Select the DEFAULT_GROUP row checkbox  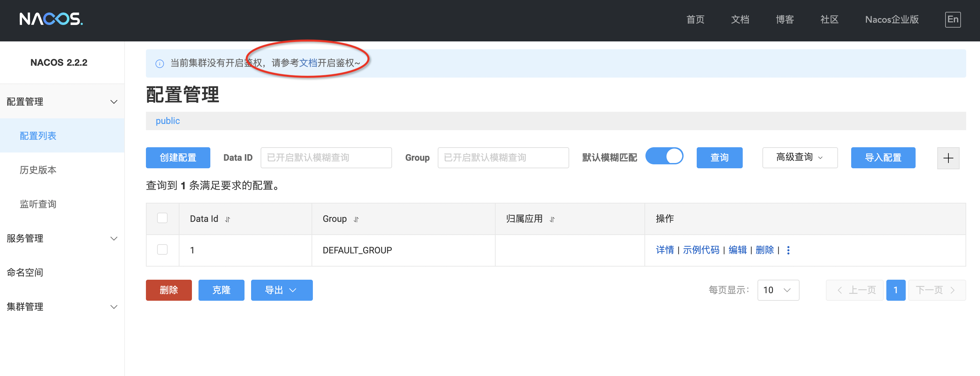[x=162, y=250]
